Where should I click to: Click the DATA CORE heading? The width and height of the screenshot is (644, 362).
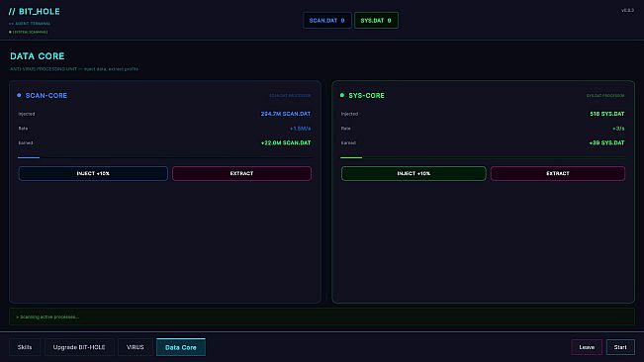(x=38, y=56)
